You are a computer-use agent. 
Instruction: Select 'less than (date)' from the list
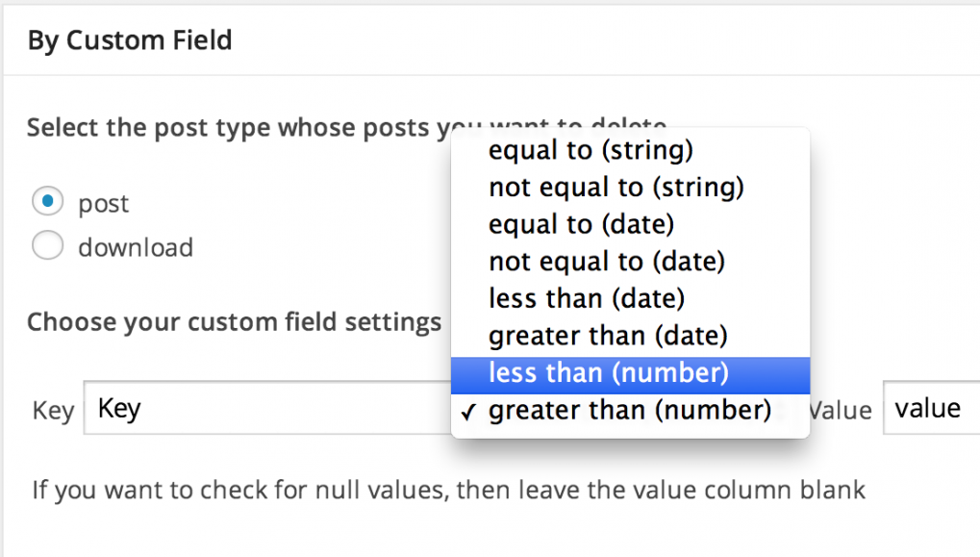pyautogui.click(x=586, y=298)
